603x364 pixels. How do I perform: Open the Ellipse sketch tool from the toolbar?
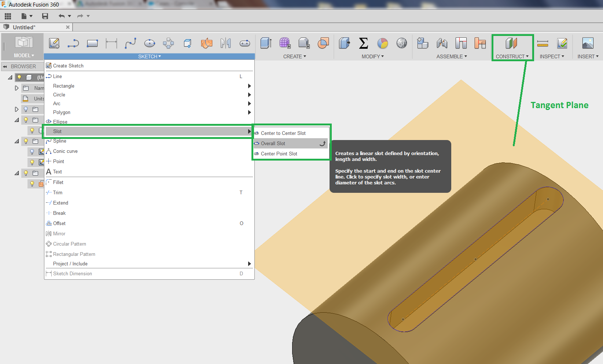[150, 43]
